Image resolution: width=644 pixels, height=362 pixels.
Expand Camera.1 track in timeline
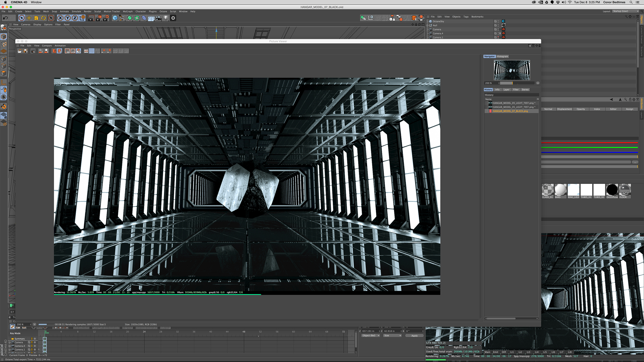click(10, 350)
